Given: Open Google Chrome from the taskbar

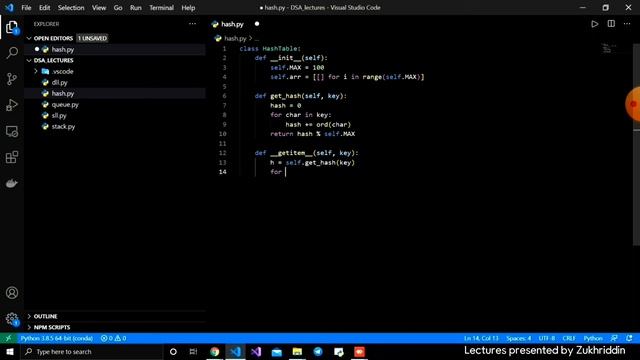Looking at the screenshot, I should (x=214, y=351).
